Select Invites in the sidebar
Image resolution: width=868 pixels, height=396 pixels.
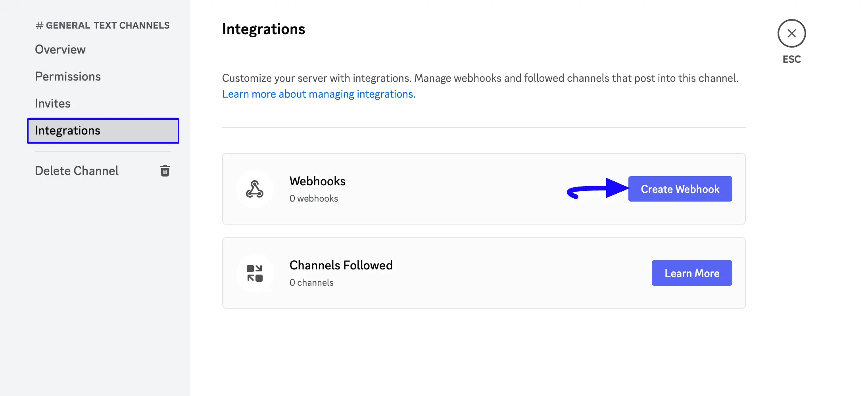point(52,103)
